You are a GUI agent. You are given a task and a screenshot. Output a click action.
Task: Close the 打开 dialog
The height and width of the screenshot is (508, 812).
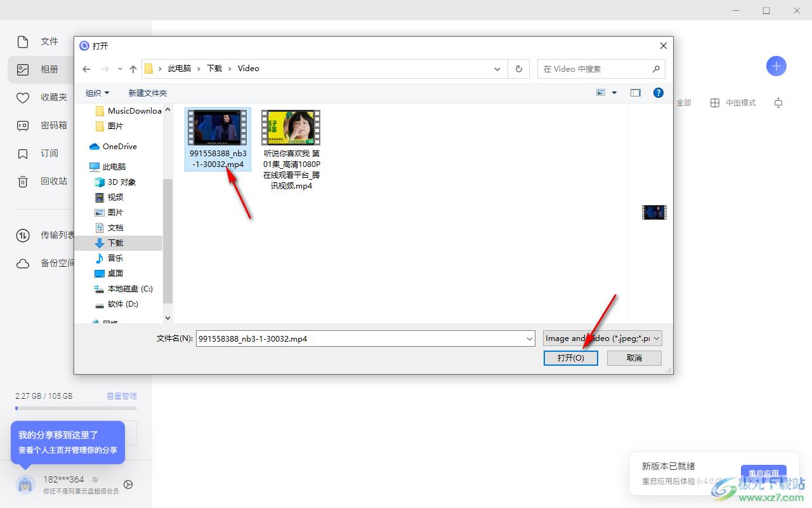pyautogui.click(x=663, y=46)
